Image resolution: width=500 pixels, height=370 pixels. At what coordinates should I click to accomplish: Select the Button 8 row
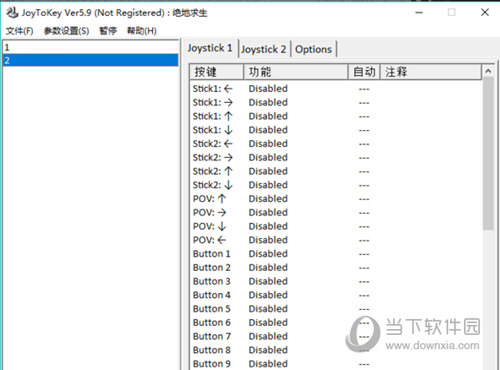(x=336, y=350)
